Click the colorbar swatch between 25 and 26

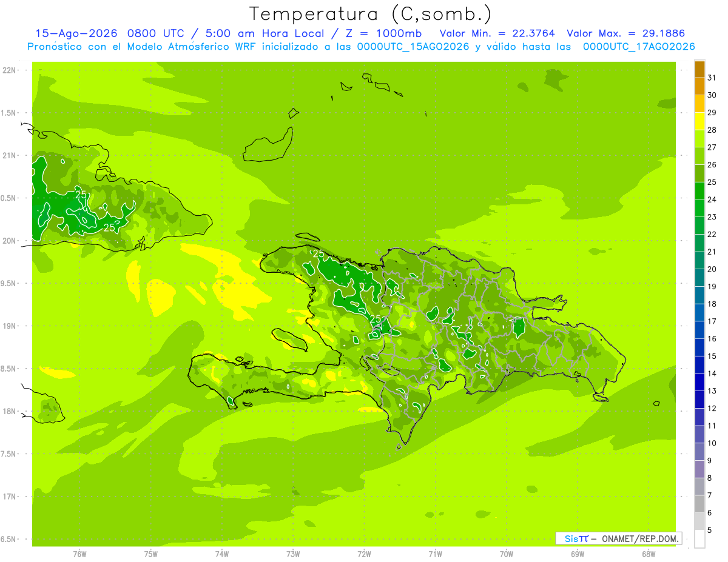point(699,173)
